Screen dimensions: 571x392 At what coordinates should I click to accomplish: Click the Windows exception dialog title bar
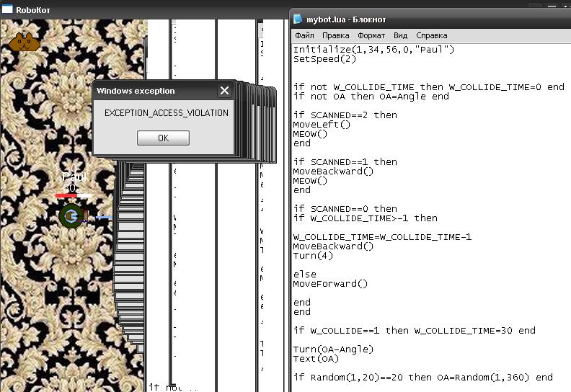click(x=155, y=91)
